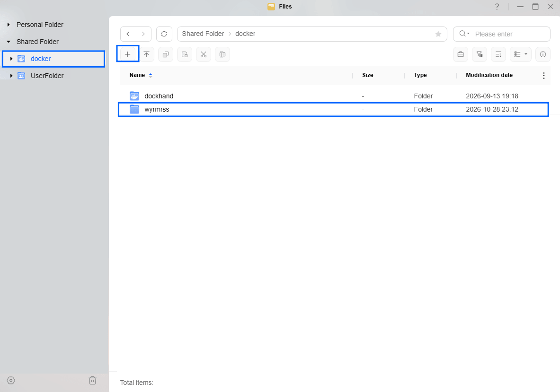This screenshot has height=392, width=560.
Task: Add docker folder to favorites with star
Action: [438, 34]
